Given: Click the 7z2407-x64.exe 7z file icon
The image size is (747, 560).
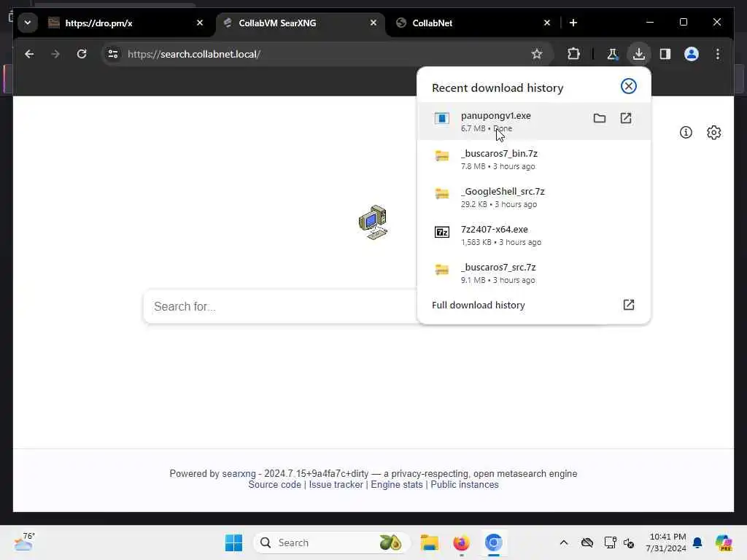Looking at the screenshot, I should click(x=441, y=232).
